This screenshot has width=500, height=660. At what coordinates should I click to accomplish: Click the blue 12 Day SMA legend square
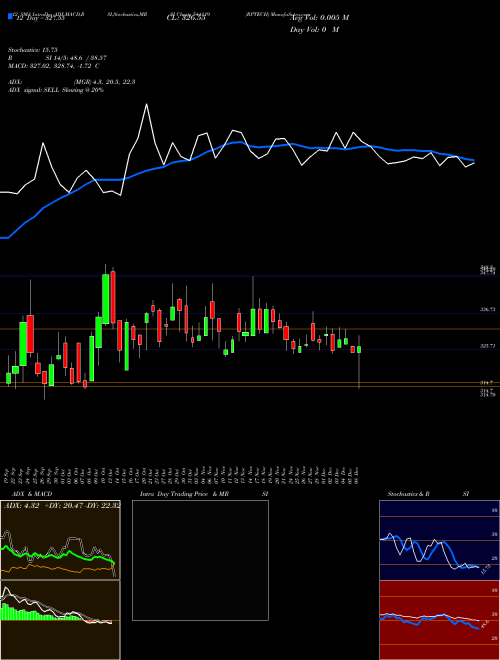pyautogui.click(x=10, y=16)
